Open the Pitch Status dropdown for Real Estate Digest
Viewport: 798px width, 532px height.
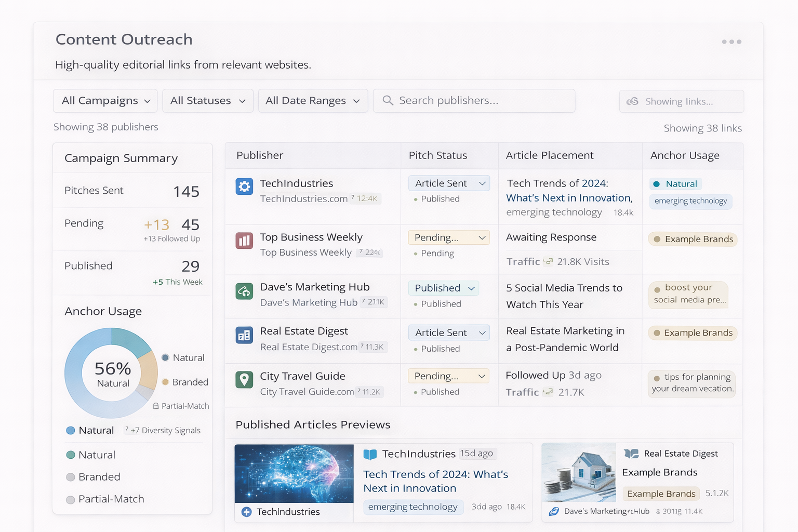[448, 332]
